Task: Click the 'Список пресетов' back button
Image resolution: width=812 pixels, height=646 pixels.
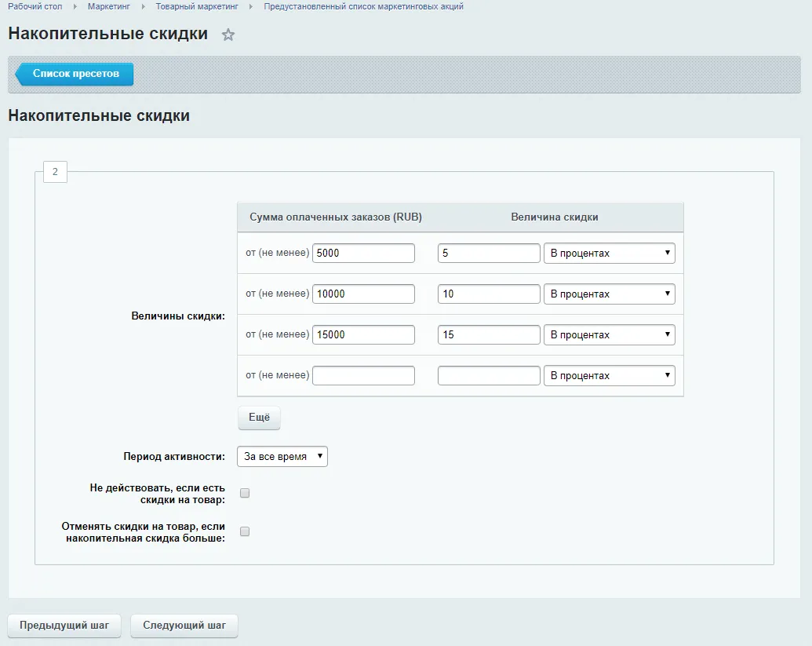Action: click(75, 74)
